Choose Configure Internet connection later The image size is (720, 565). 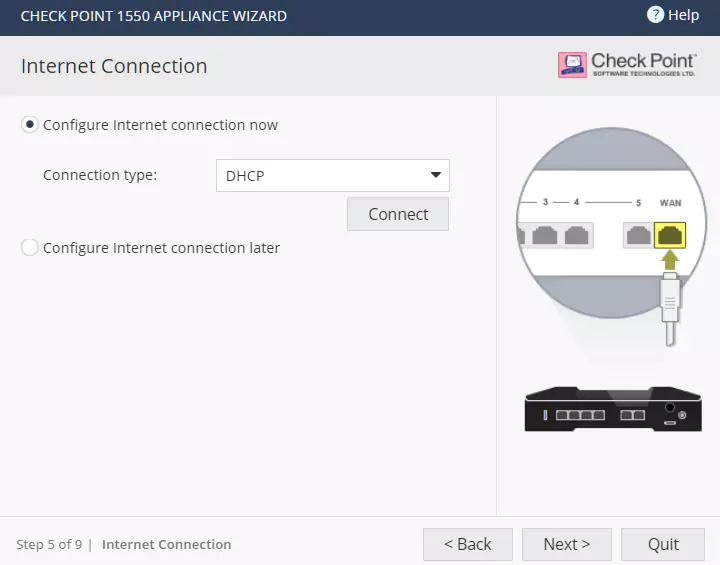pos(30,248)
